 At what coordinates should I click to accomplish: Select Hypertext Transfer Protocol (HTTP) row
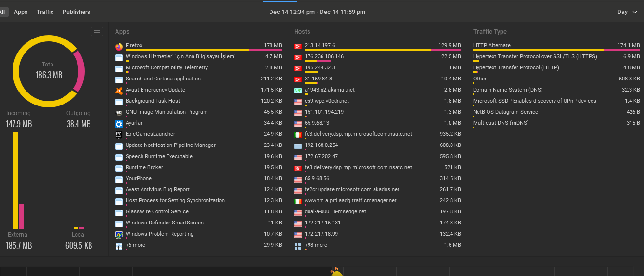(x=556, y=68)
